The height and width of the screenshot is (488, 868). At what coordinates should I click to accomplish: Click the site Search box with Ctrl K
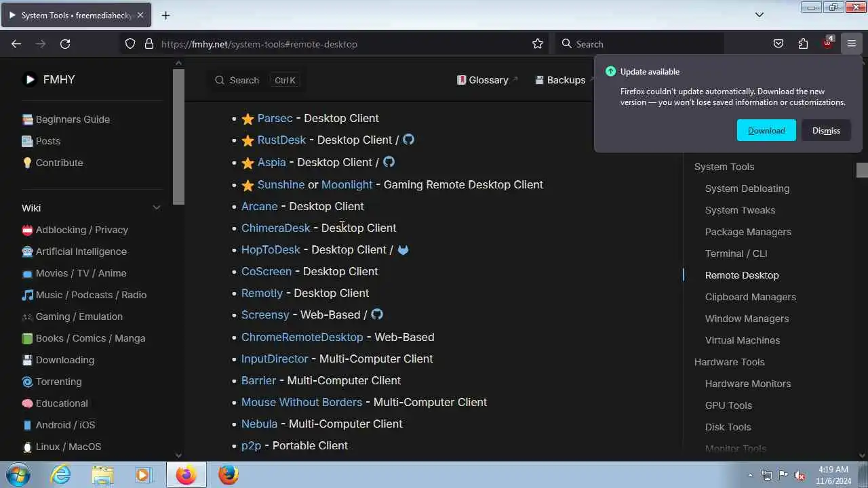(256, 80)
